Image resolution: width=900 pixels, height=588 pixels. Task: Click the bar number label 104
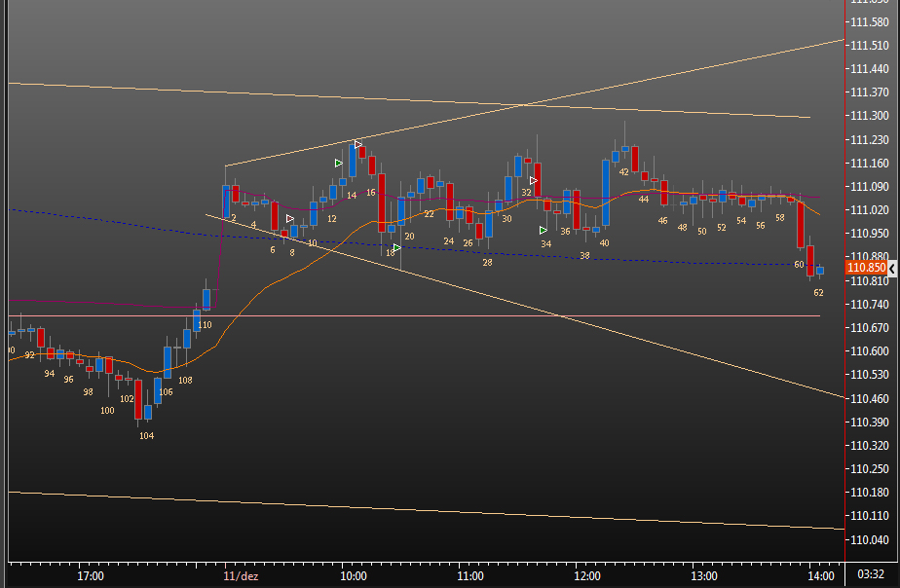click(146, 436)
